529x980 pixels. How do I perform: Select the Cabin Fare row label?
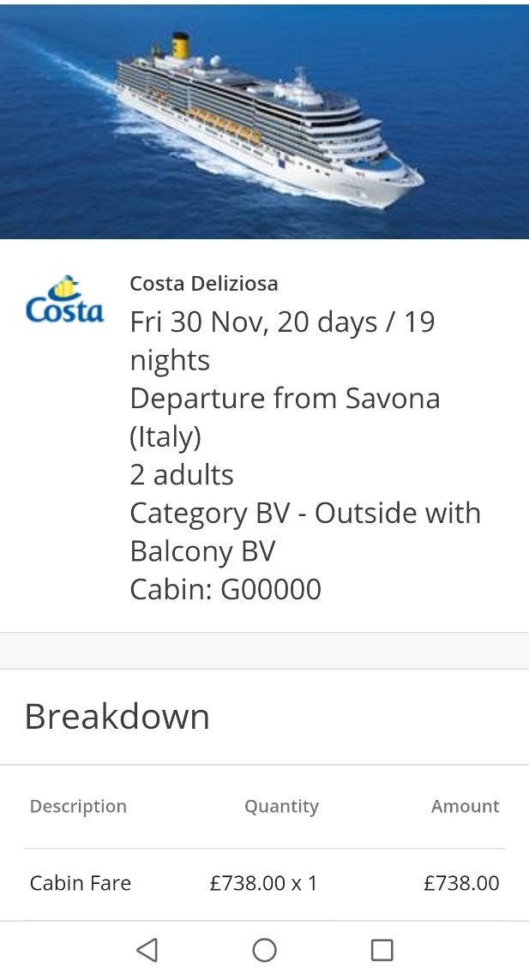click(81, 883)
